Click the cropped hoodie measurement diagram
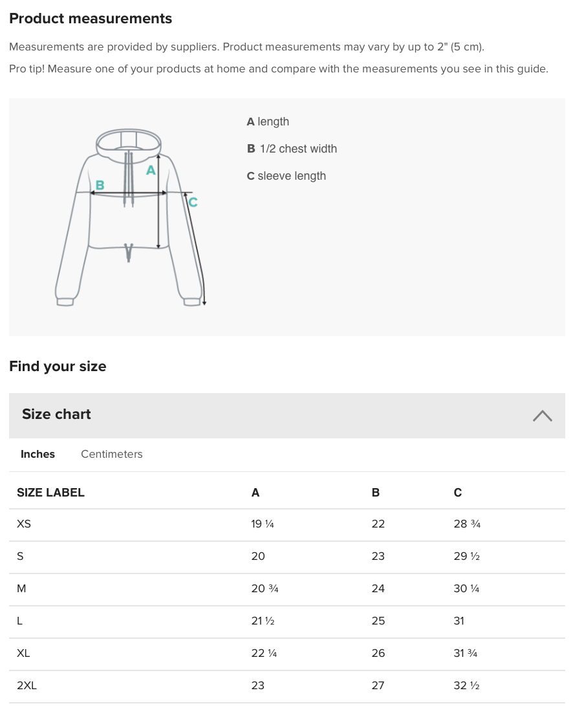This screenshot has height=728, width=573. point(130,217)
